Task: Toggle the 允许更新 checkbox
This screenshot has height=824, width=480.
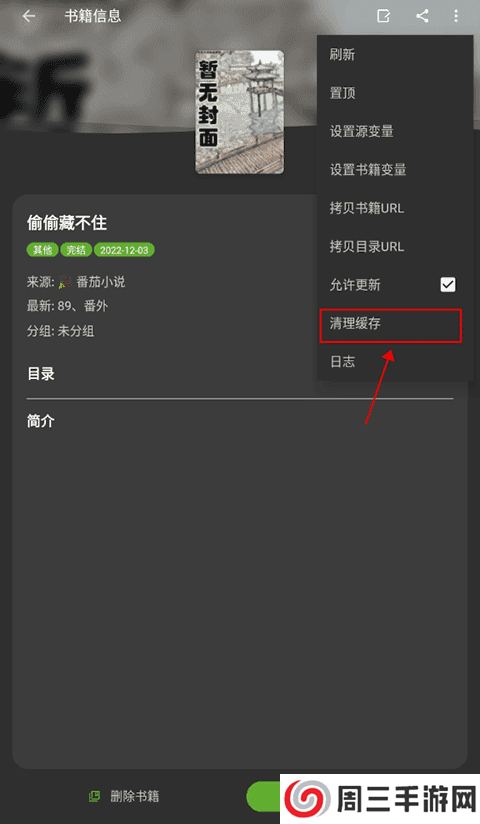Action: (448, 285)
